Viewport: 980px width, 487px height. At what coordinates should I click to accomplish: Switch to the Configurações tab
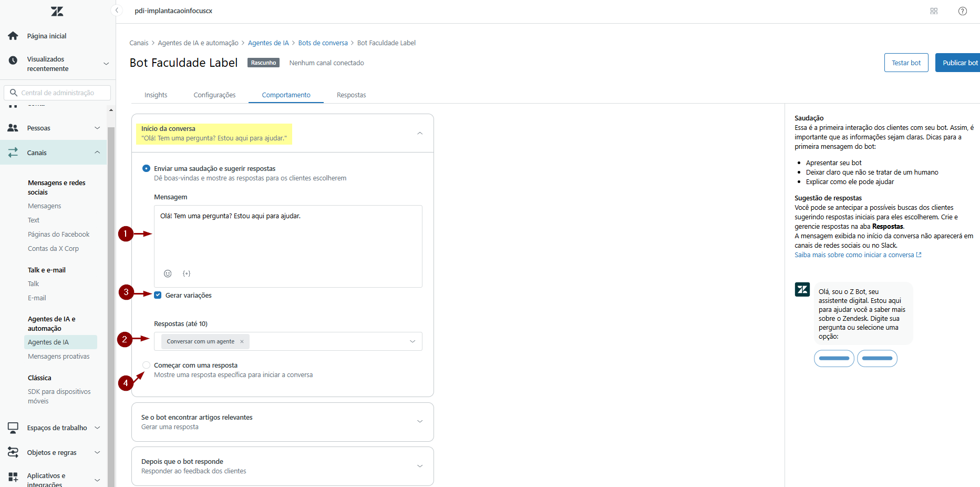click(214, 95)
